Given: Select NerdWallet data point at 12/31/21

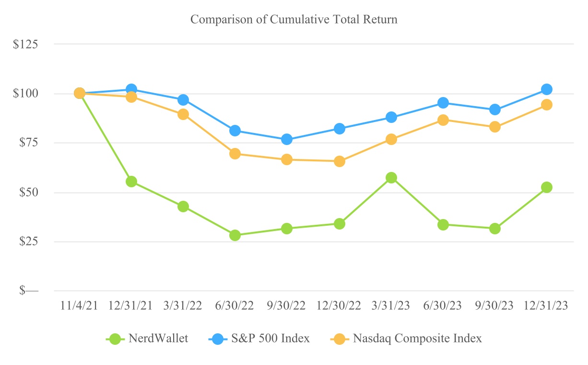Looking at the screenshot, I should point(131,182).
